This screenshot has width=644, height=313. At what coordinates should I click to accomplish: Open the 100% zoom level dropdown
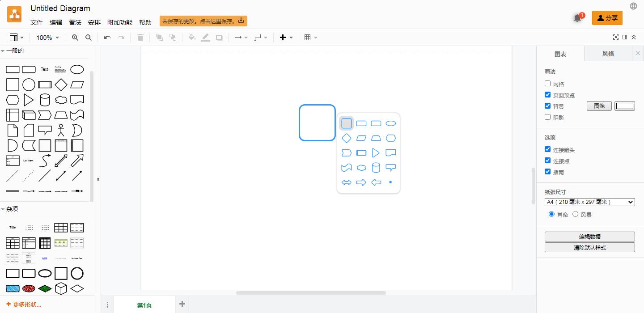tap(47, 38)
